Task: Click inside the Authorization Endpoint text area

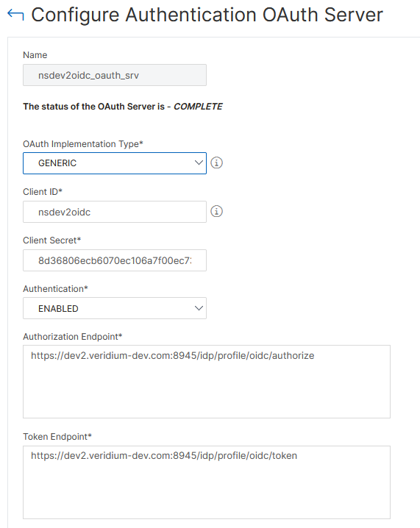Action: 207,382
